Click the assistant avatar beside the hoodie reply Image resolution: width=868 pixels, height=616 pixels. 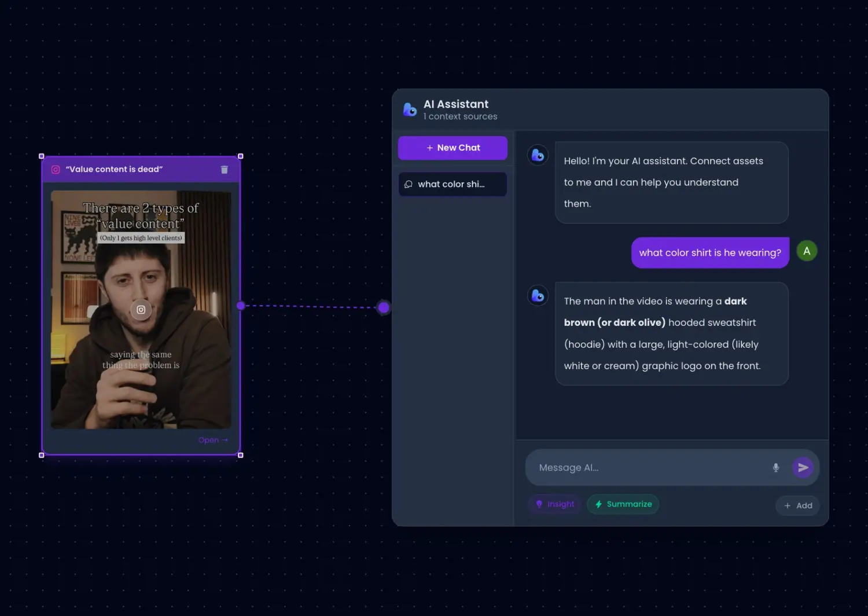(x=538, y=296)
